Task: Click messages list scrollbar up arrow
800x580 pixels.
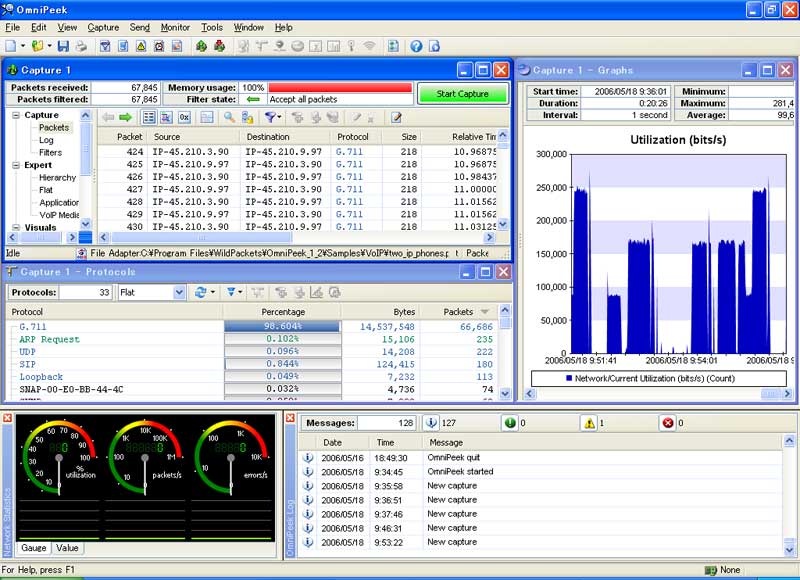Action: point(789,441)
